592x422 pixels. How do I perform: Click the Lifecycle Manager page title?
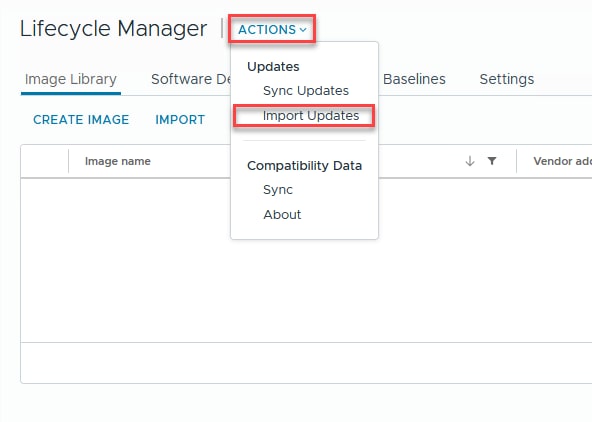[113, 29]
